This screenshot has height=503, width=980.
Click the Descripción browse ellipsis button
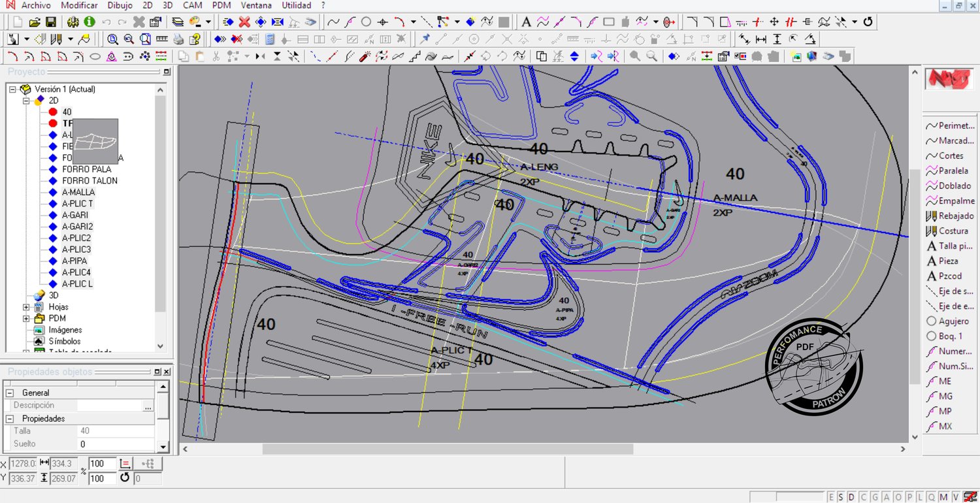[x=148, y=406]
